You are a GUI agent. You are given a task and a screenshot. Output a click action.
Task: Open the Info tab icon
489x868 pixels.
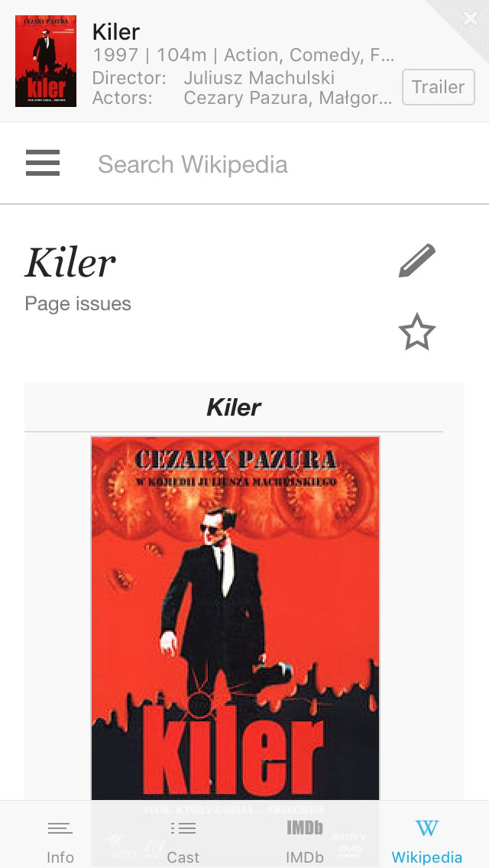tap(60, 828)
